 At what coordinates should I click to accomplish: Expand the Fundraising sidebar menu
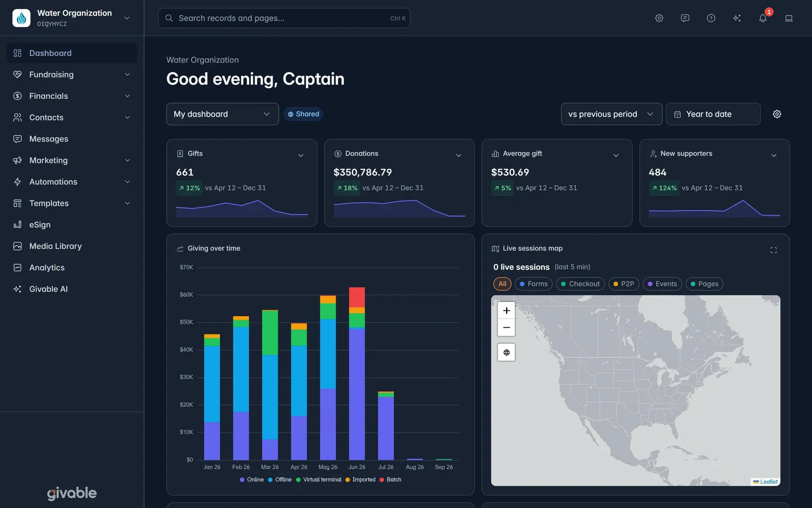(x=72, y=74)
